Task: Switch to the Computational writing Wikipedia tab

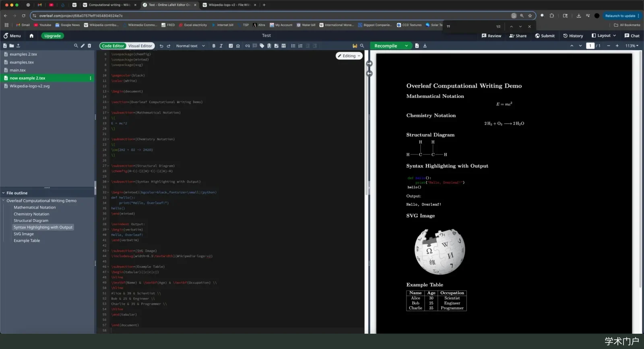Action: [109, 5]
